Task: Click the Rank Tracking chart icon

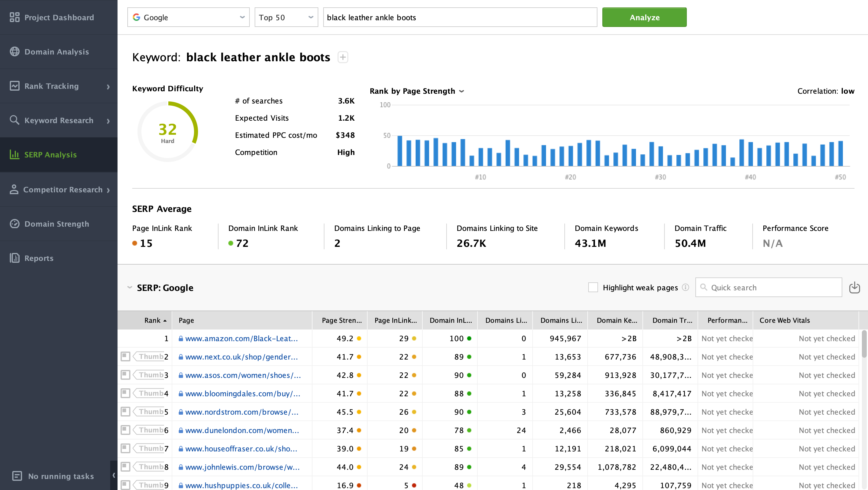Action: [14, 86]
